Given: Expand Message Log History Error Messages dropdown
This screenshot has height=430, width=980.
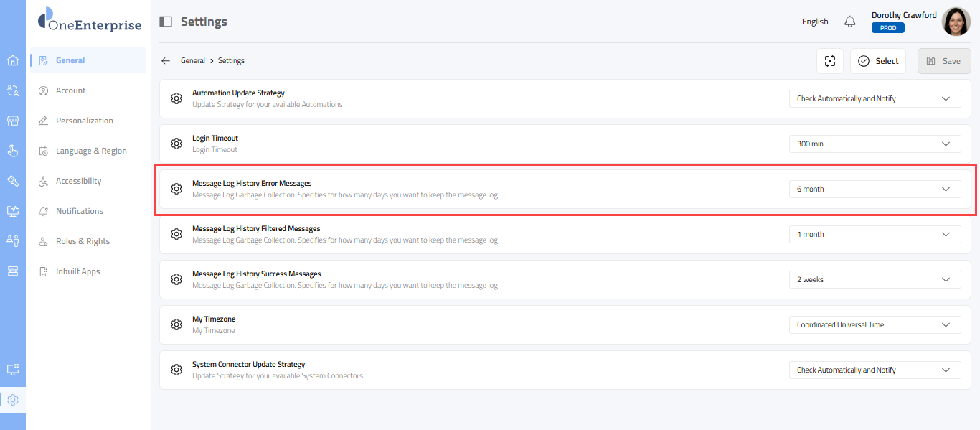Looking at the screenshot, I should tap(875, 189).
